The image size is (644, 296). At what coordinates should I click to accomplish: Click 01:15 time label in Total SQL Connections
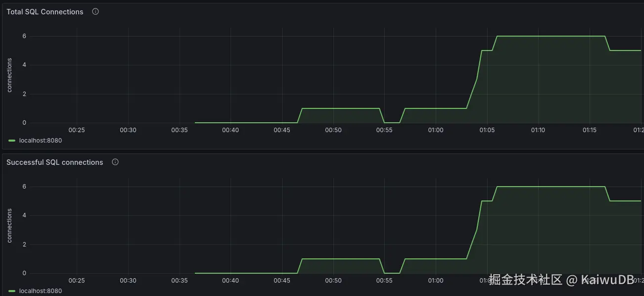coord(590,130)
